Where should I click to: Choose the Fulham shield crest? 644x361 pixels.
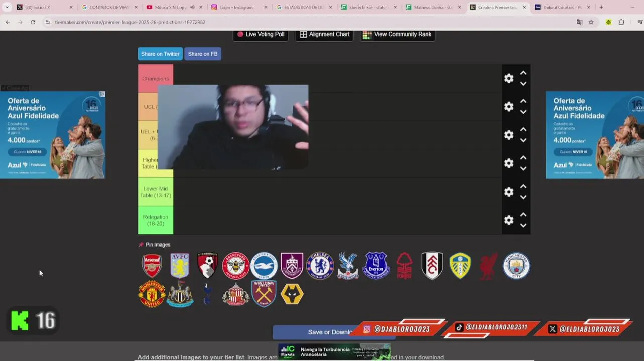432,266
